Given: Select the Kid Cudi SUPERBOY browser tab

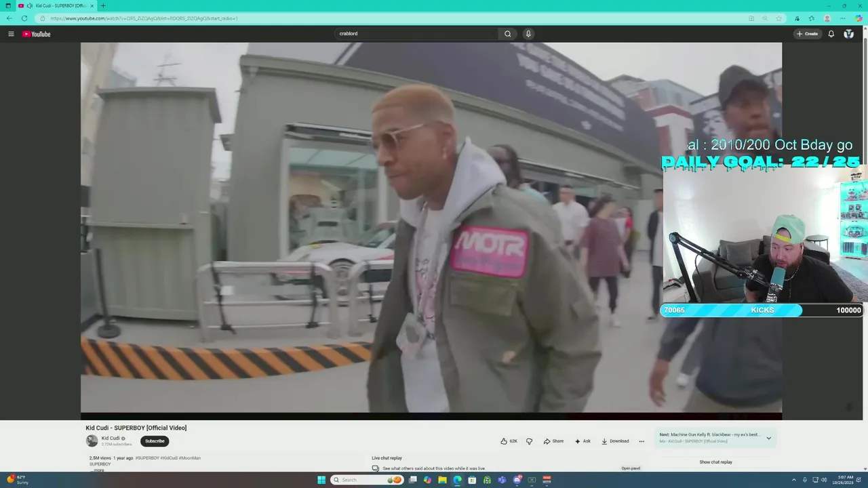Looking at the screenshot, I should tap(56, 5).
